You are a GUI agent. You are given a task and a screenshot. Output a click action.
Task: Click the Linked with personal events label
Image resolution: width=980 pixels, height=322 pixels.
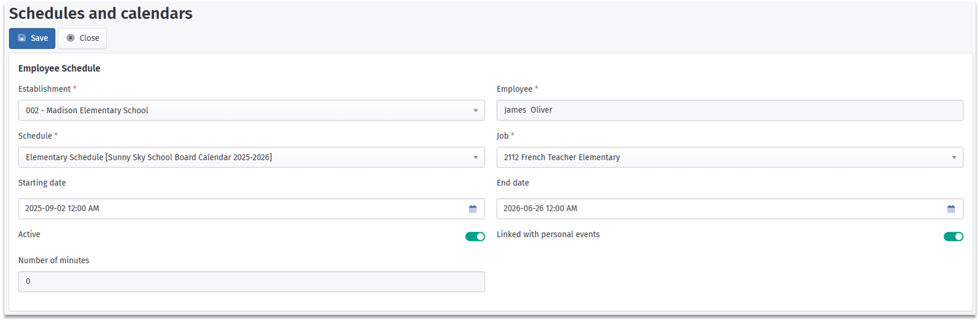click(x=548, y=234)
